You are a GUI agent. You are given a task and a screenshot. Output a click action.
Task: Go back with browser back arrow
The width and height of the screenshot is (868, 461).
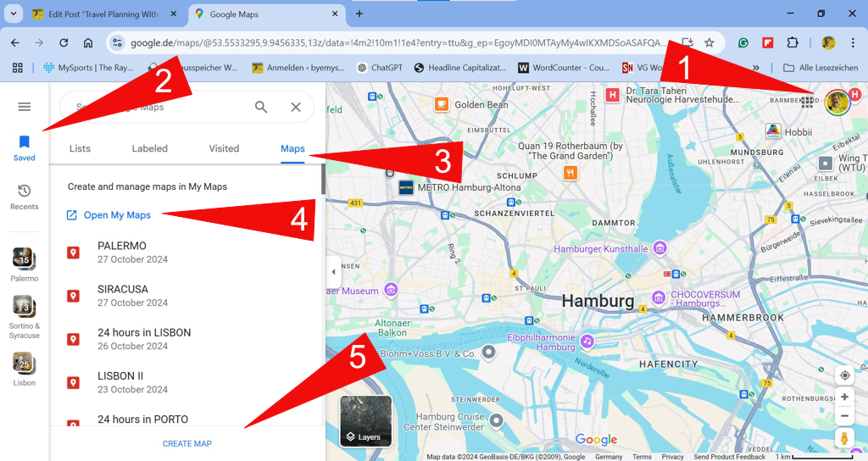[x=15, y=42]
